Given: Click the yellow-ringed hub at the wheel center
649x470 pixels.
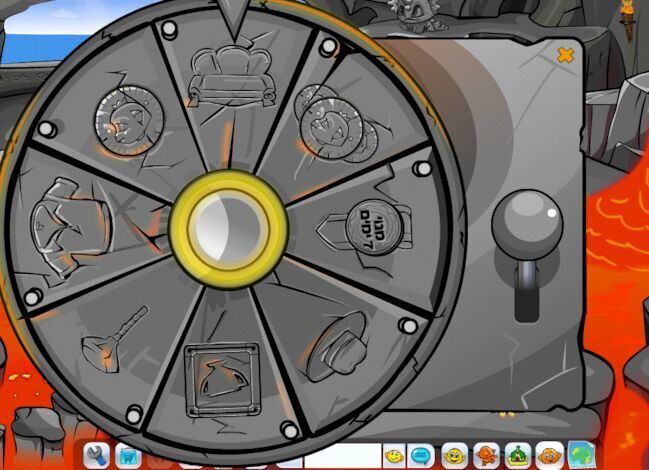Looking at the screenshot, I should tap(228, 229).
